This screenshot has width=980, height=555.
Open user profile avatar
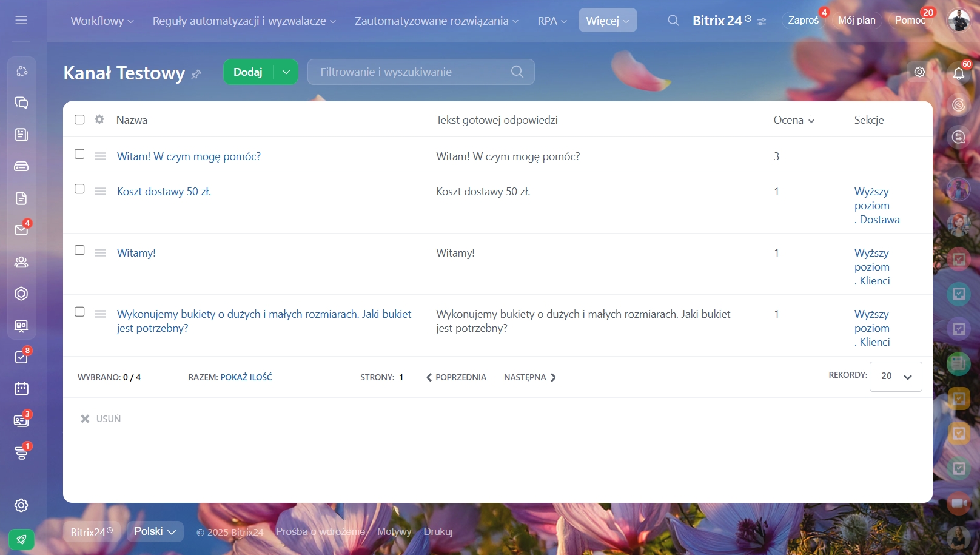coord(959,21)
